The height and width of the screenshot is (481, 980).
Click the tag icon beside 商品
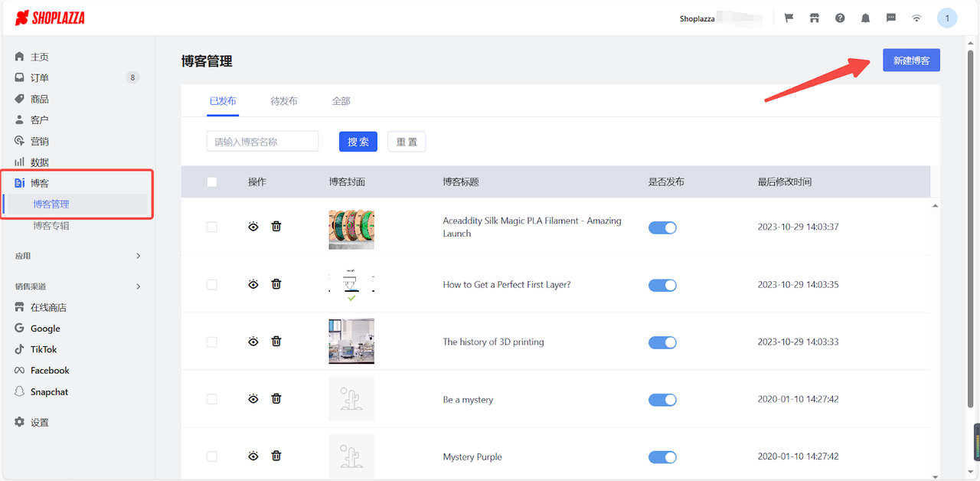[20, 99]
